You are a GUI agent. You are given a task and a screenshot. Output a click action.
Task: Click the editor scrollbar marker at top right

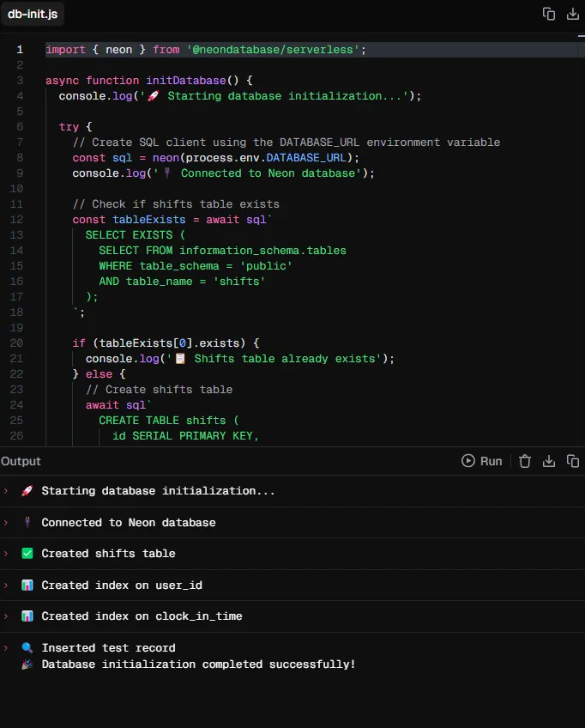(582, 36)
